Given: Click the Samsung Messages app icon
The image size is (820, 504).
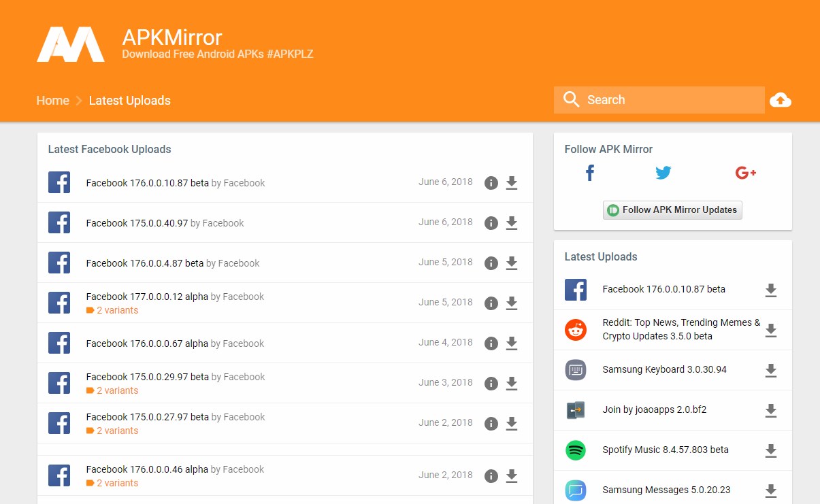Looking at the screenshot, I should [576, 490].
